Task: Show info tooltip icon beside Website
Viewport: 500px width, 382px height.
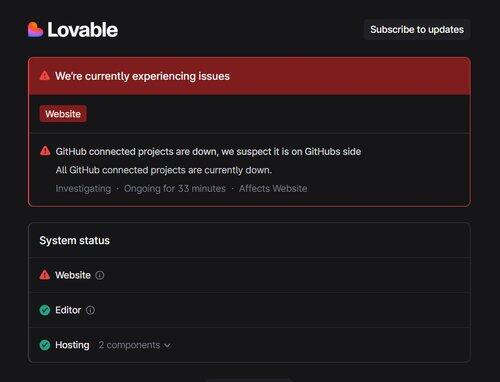Action: coord(100,275)
